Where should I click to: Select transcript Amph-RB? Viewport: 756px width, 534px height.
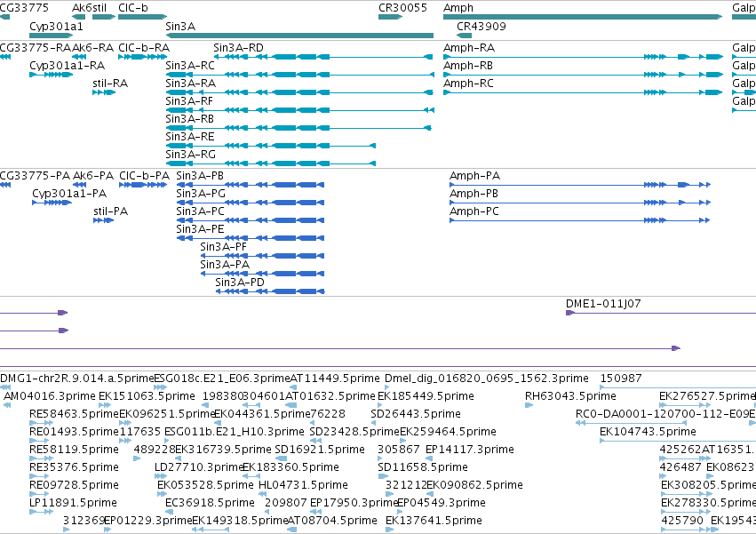click(x=583, y=75)
